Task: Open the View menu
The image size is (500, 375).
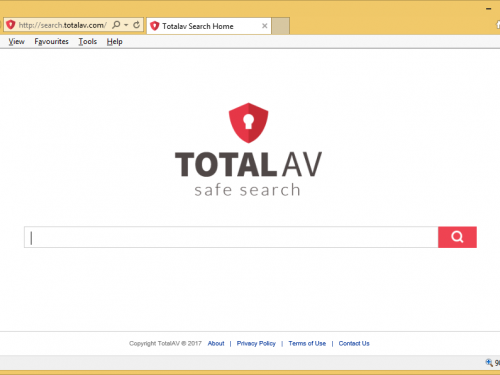Action: click(17, 42)
